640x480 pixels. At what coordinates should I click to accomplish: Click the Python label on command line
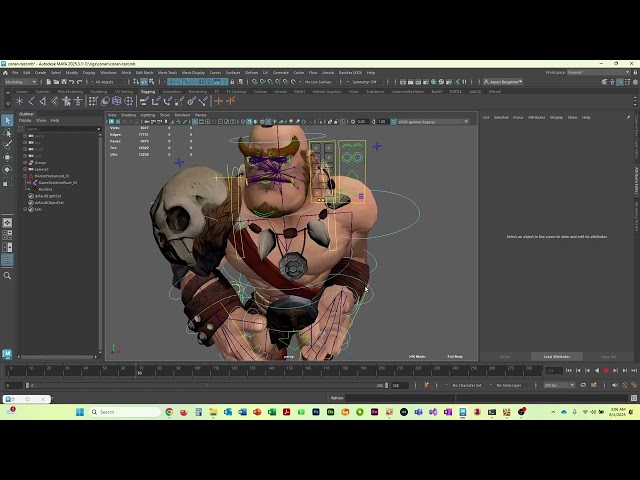(x=337, y=398)
